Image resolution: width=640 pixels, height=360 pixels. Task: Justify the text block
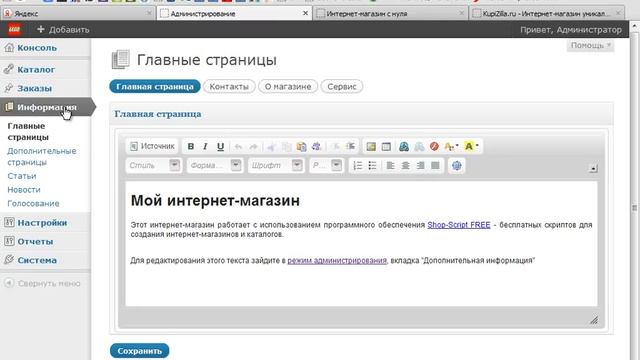(x=436, y=165)
